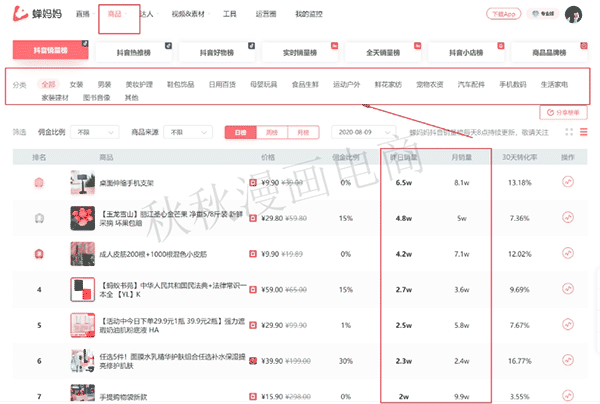
Task: Click the first-place rank medal icon
Action: pyautogui.click(x=39, y=182)
